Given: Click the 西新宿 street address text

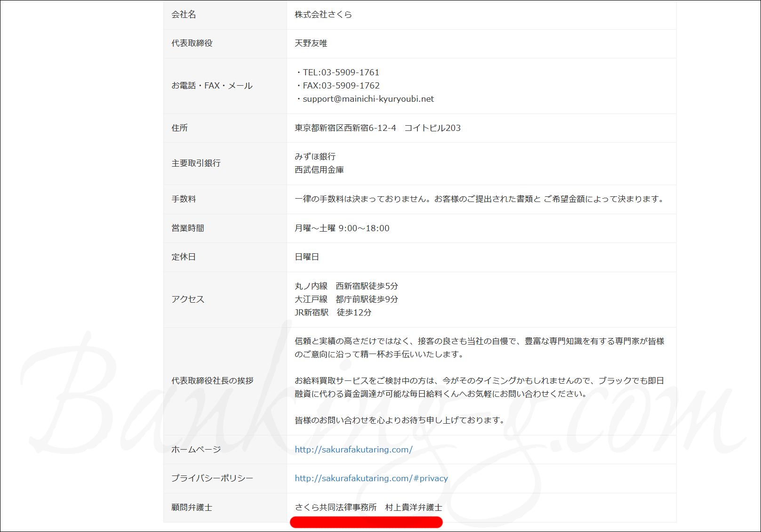Looking at the screenshot, I should tap(377, 128).
